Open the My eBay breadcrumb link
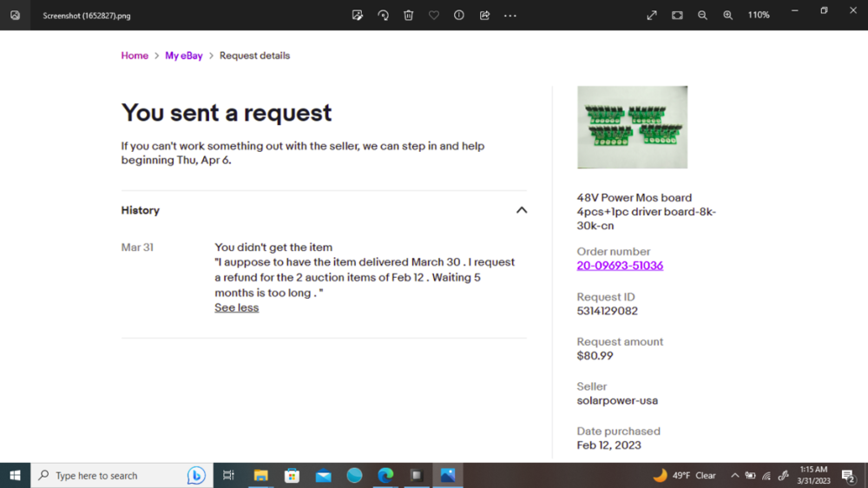The image size is (868, 488). tap(184, 56)
